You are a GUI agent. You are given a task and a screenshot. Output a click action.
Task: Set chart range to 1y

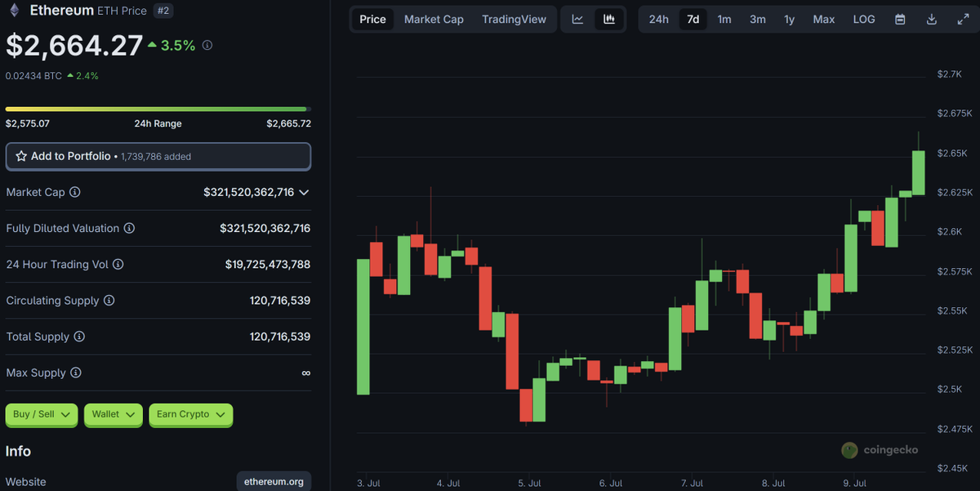point(789,19)
